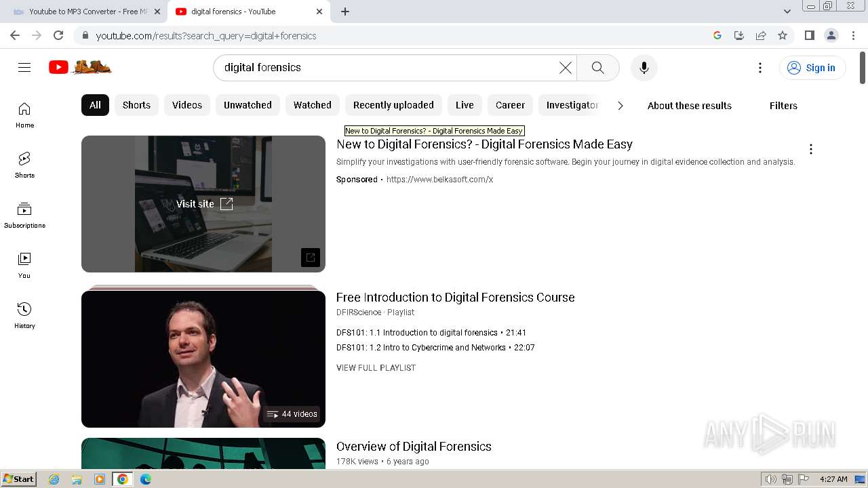Bookmark this page with star
Image resolution: width=868 pixels, height=488 pixels.
(x=783, y=35)
